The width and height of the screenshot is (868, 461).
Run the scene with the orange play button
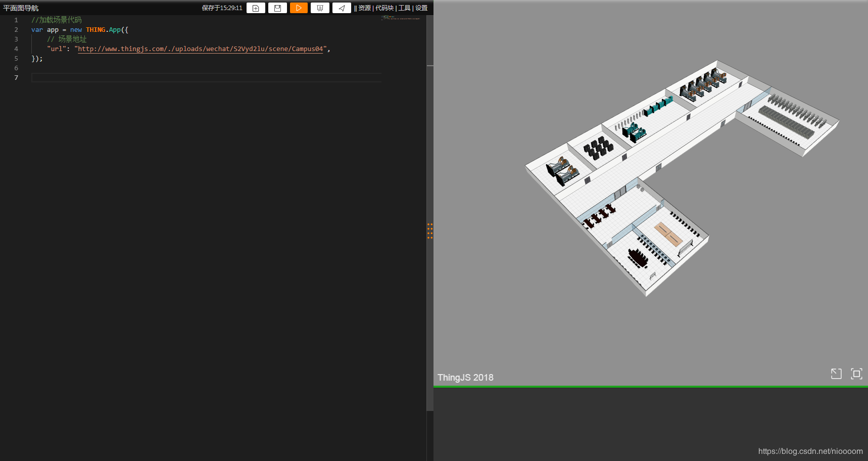coord(299,8)
